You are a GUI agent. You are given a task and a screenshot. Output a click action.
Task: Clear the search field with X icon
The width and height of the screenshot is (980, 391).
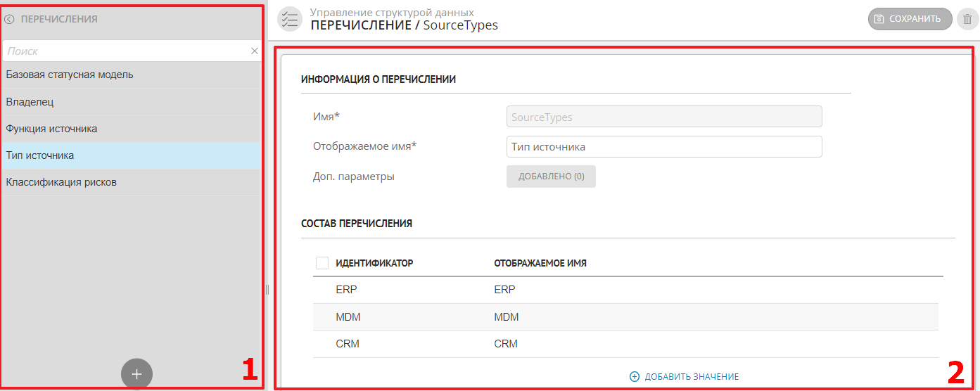pyautogui.click(x=255, y=51)
